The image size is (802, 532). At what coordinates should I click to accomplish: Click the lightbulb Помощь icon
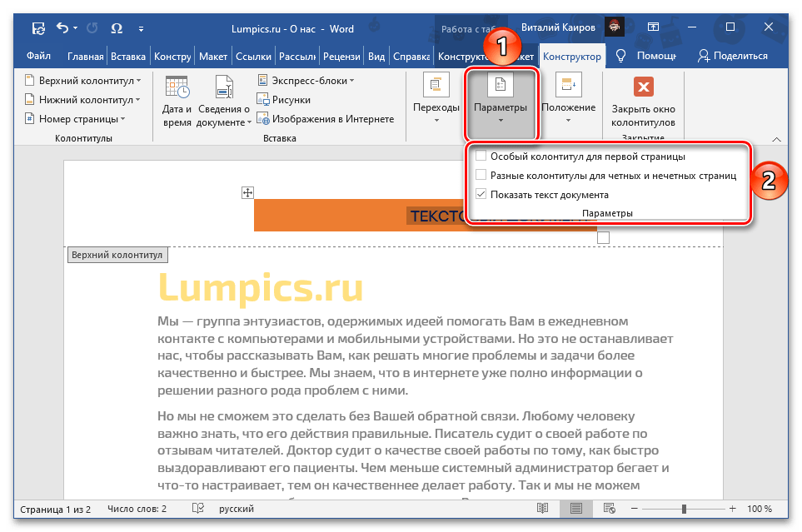pyautogui.click(x=621, y=56)
